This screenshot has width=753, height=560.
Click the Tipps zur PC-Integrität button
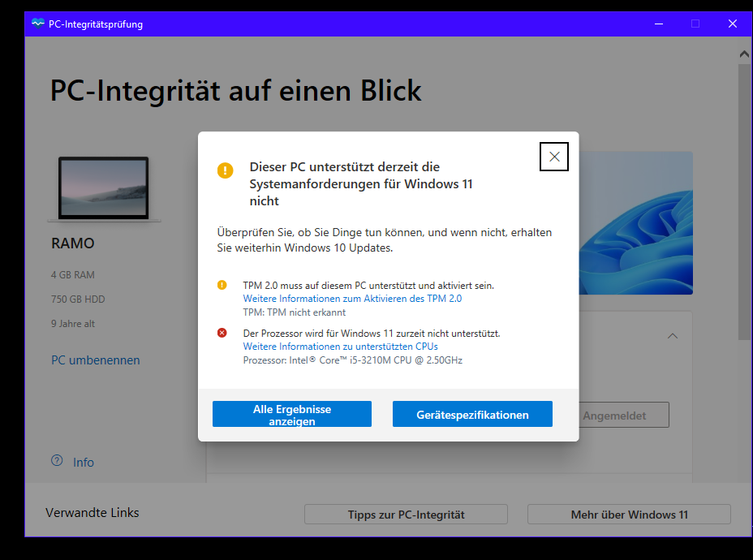[x=406, y=515]
